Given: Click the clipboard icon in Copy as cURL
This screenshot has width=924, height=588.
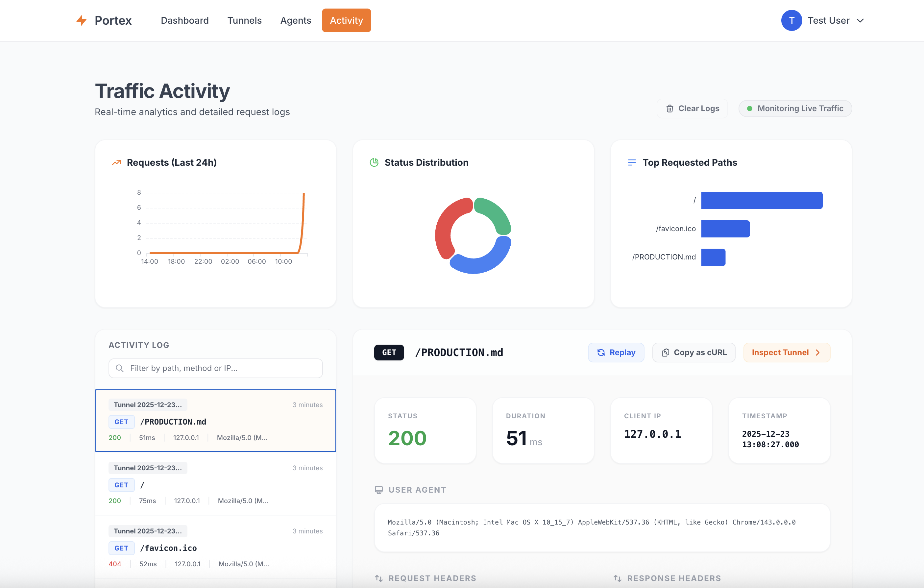Looking at the screenshot, I should [x=665, y=352].
